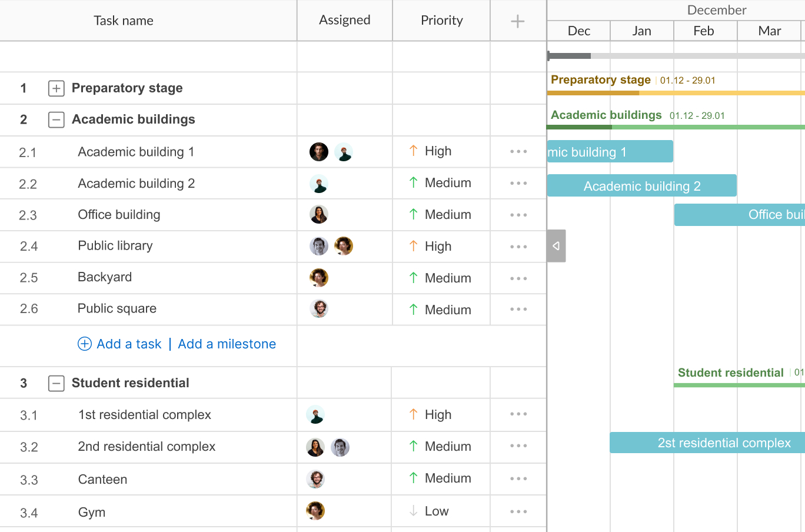The width and height of the screenshot is (805, 532).
Task: Click the assignee avatar for Backyard
Action: (x=319, y=278)
